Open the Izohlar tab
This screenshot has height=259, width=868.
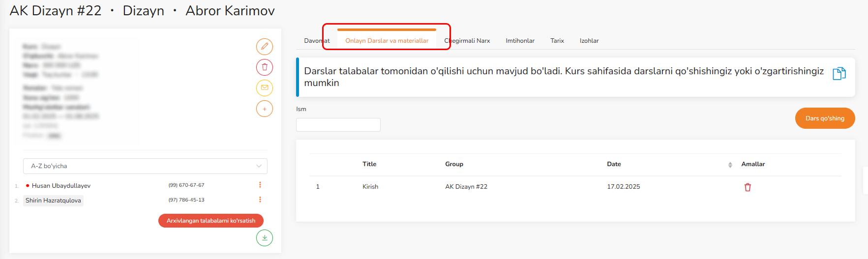(589, 41)
